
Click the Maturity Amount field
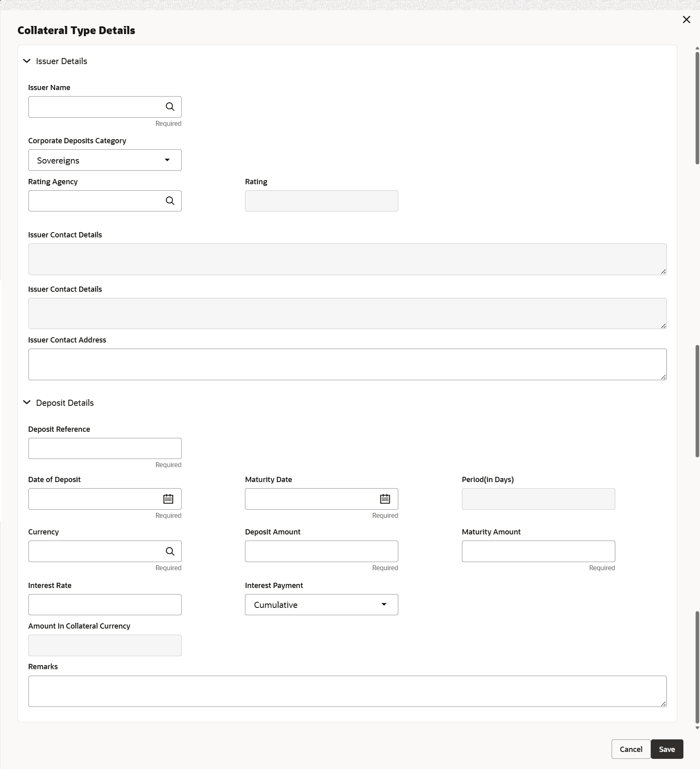coord(539,551)
